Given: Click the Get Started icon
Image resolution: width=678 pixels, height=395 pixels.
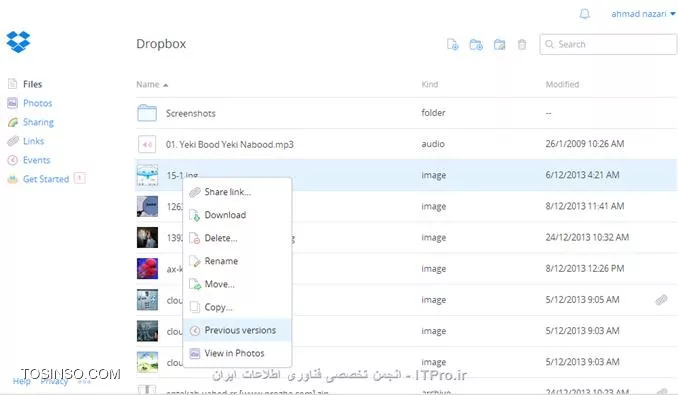Looking at the screenshot, I should [x=13, y=179].
